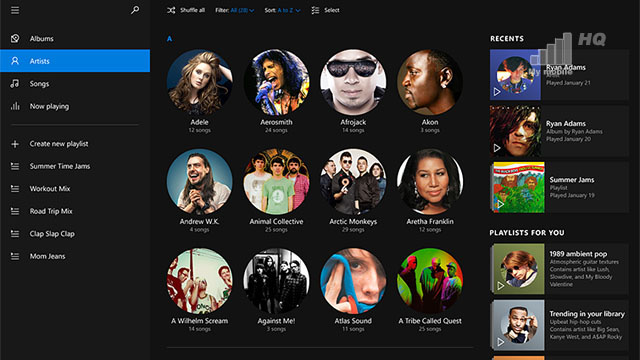The height and width of the screenshot is (360, 640).
Task: Play the 1989 ambient pop playlist
Action: click(x=500, y=286)
